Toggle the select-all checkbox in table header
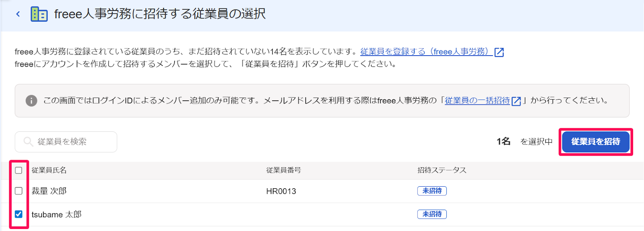The width and height of the screenshot is (644, 231). pyautogui.click(x=19, y=170)
